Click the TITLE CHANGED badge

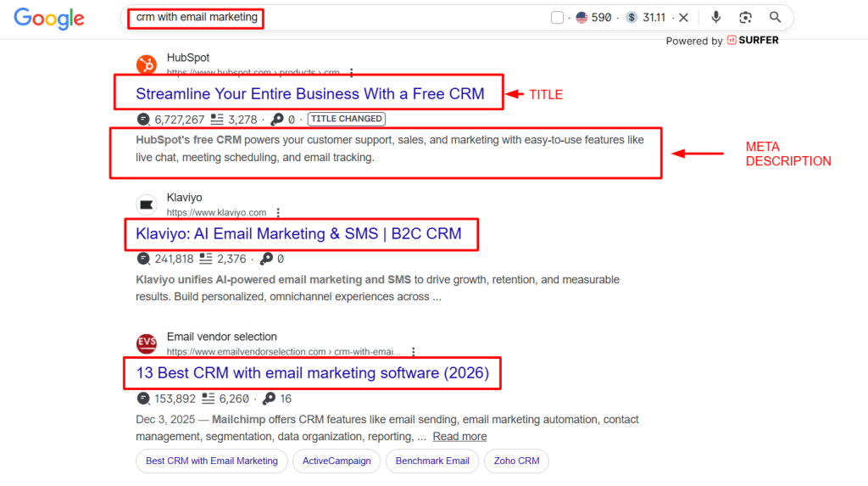347,119
